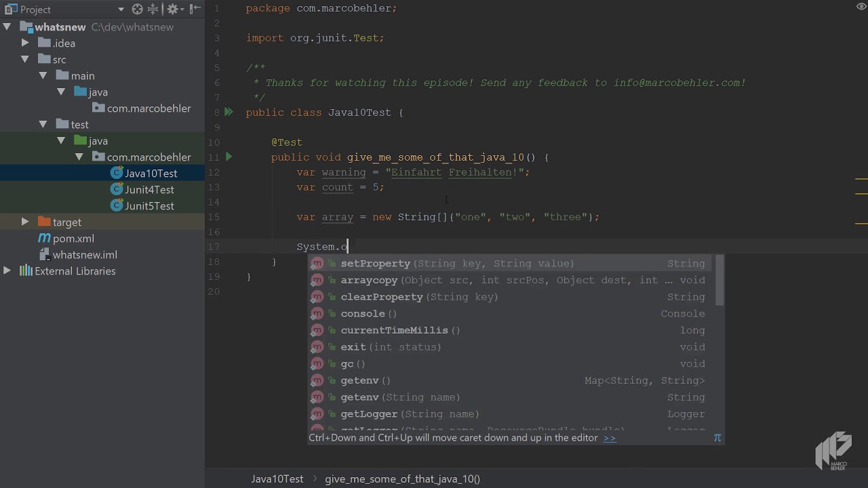This screenshot has width=868, height=488.
Task: Select the whatsnew.iml file
Action: pyautogui.click(x=85, y=255)
